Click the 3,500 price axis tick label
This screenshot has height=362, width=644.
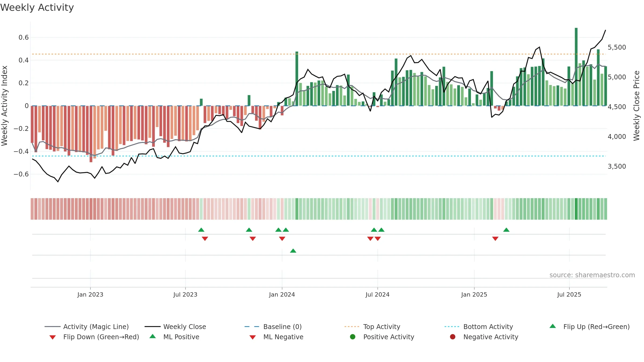(x=617, y=167)
